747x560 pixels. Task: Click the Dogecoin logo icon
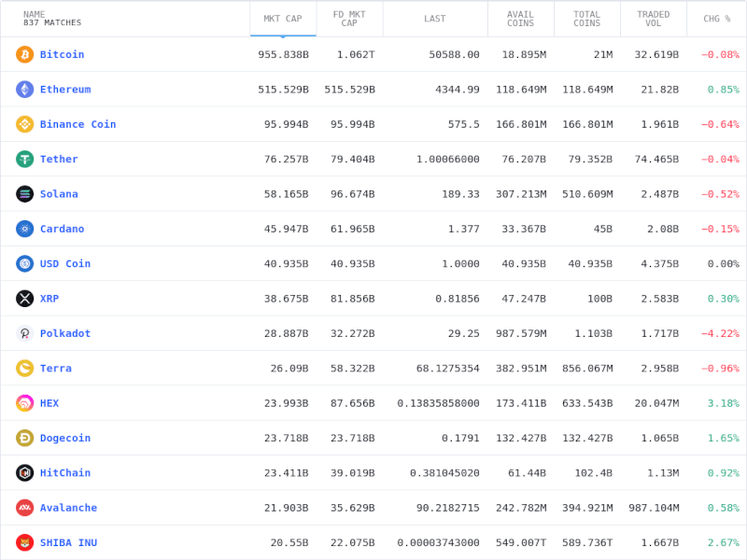point(23,438)
